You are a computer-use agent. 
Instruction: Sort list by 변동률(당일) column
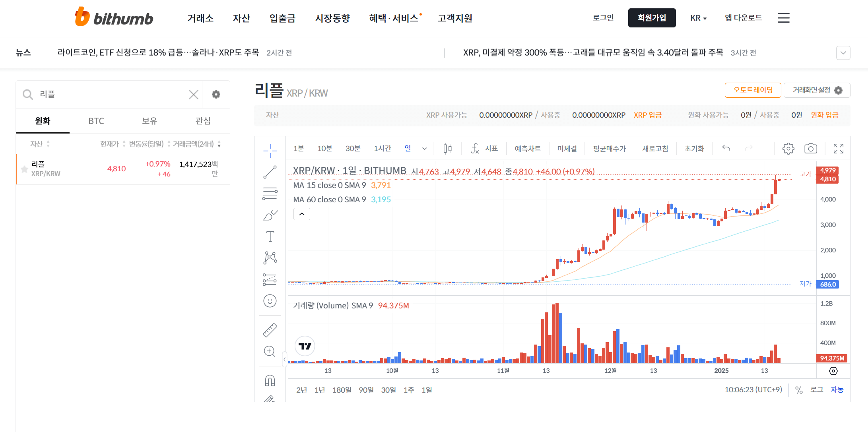pos(150,144)
